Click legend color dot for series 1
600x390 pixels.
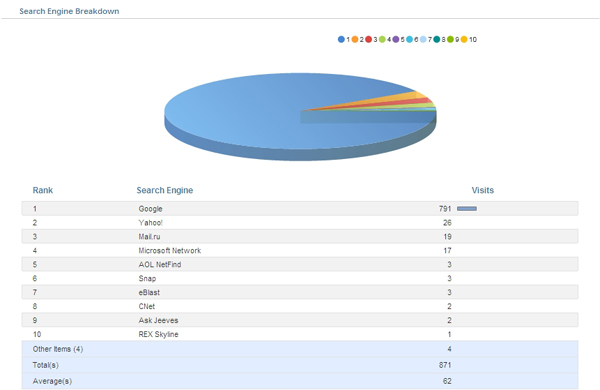(x=341, y=39)
